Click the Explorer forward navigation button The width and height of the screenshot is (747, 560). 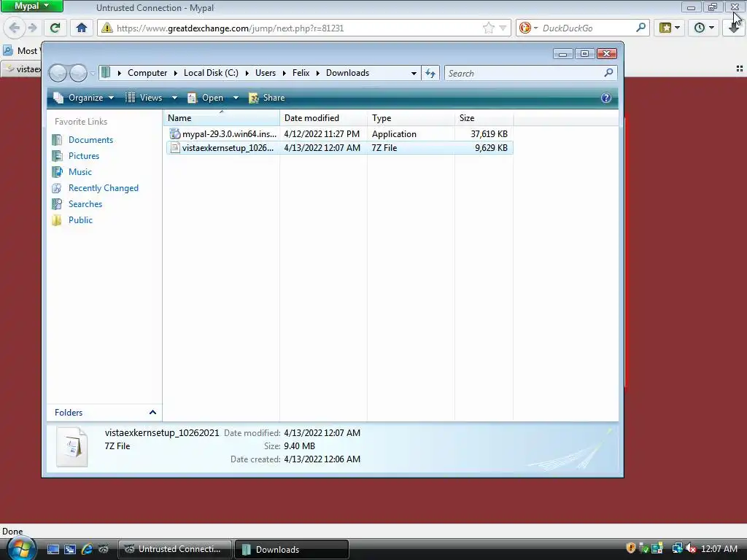click(x=78, y=73)
